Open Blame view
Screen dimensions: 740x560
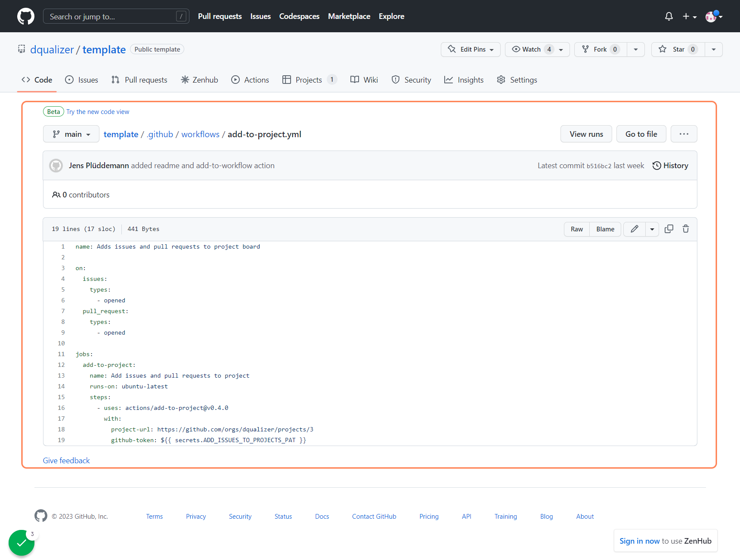click(x=605, y=229)
